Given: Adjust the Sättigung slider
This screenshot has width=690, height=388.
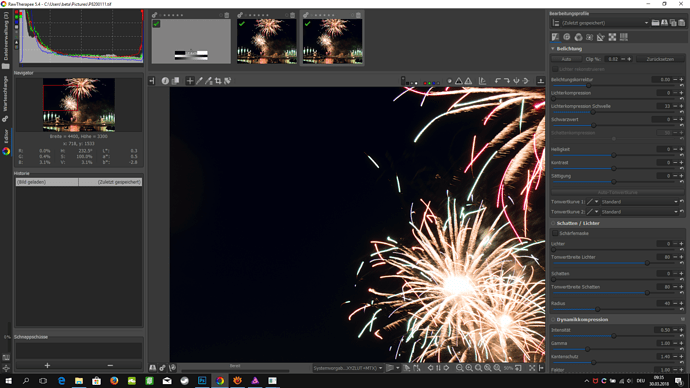Looking at the screenshot, I should [x=613, y=182].
